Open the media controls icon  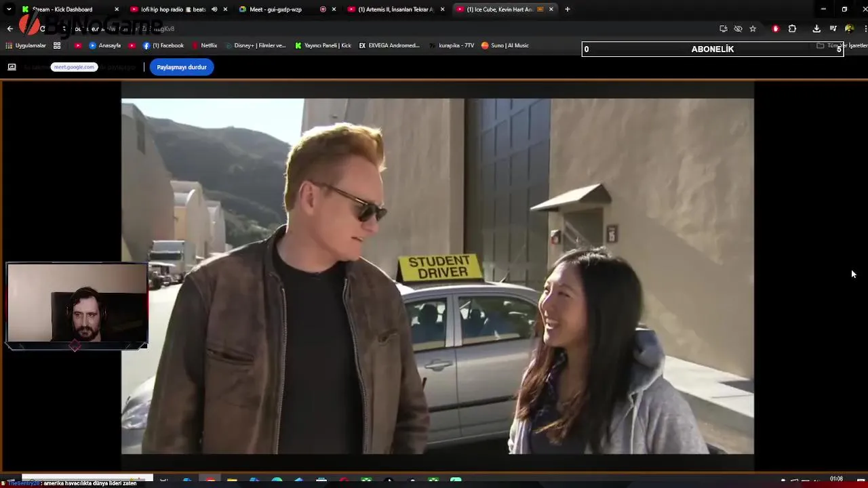tap(833, 28)
